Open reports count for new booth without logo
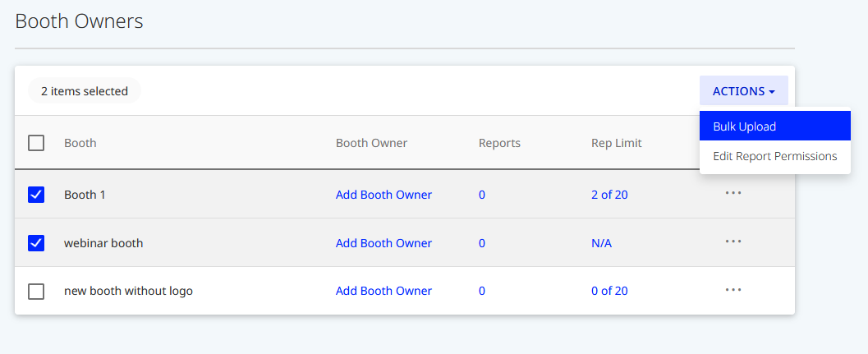The height and width of the screenshot is (354, 868). pos(482,291)
